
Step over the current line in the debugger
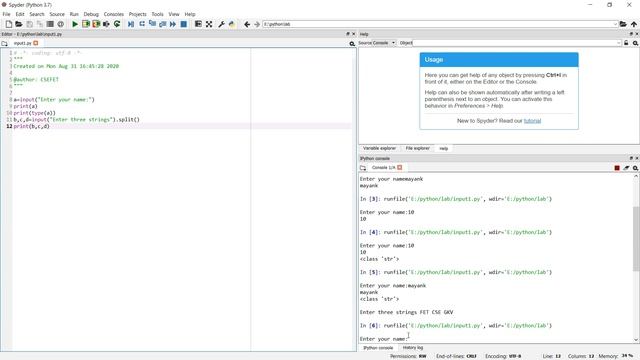tap(142, 24)
